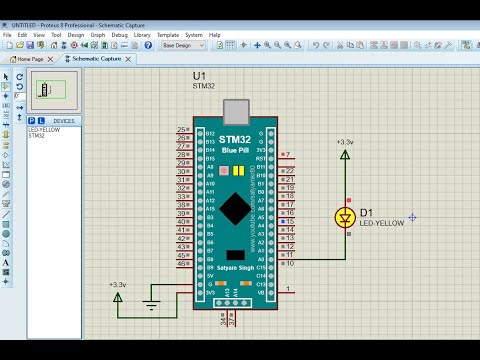Open the View menu
Image resolution: width=480 pixels, height=360 pixels.
[x=39, y=35]
